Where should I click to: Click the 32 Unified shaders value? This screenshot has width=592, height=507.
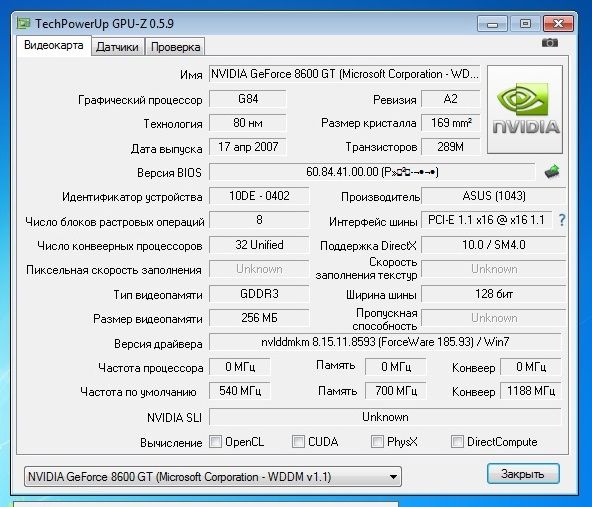[259, 245]
